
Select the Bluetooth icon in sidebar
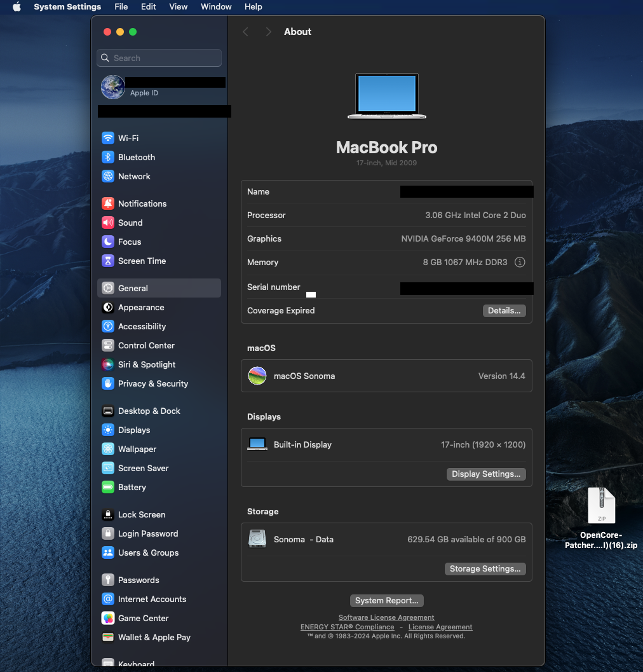point(108,157)
